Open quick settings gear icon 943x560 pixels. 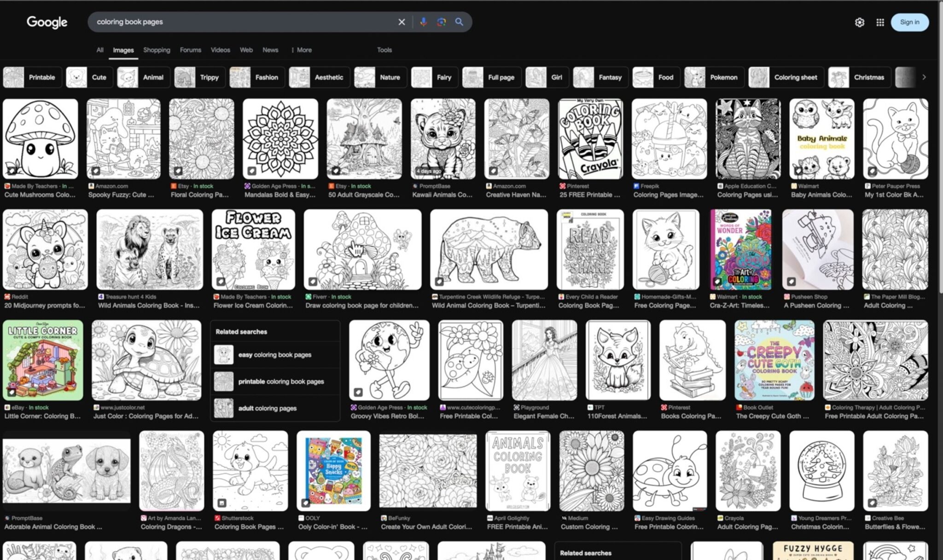(x=859, y=22)
